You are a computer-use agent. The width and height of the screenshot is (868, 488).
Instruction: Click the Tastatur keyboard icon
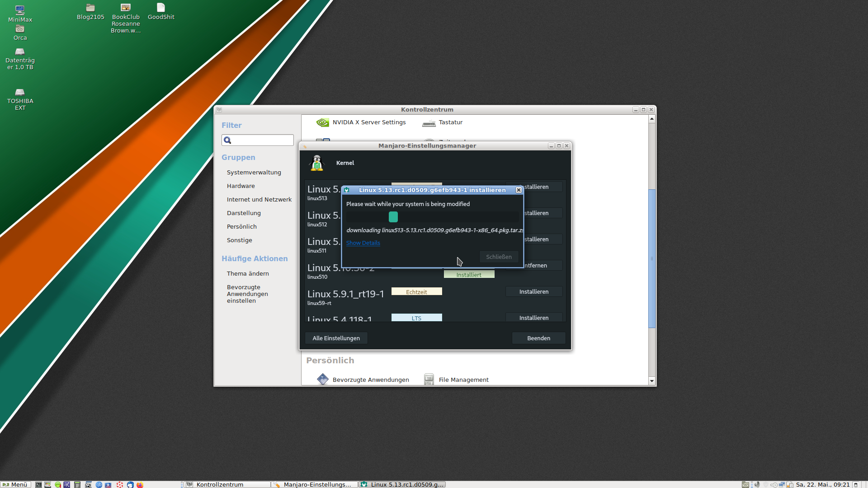[x=429, y=123]
